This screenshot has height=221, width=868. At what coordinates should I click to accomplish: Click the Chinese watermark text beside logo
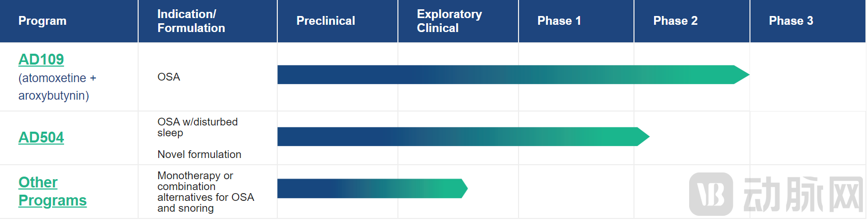click(803, 195)
